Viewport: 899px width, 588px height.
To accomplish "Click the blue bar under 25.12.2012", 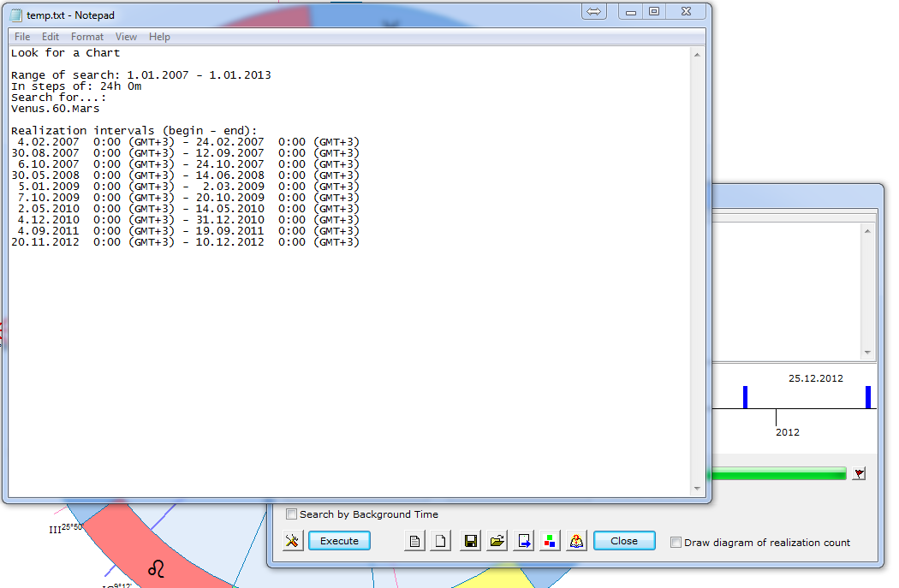I will [x=867, y=397].
